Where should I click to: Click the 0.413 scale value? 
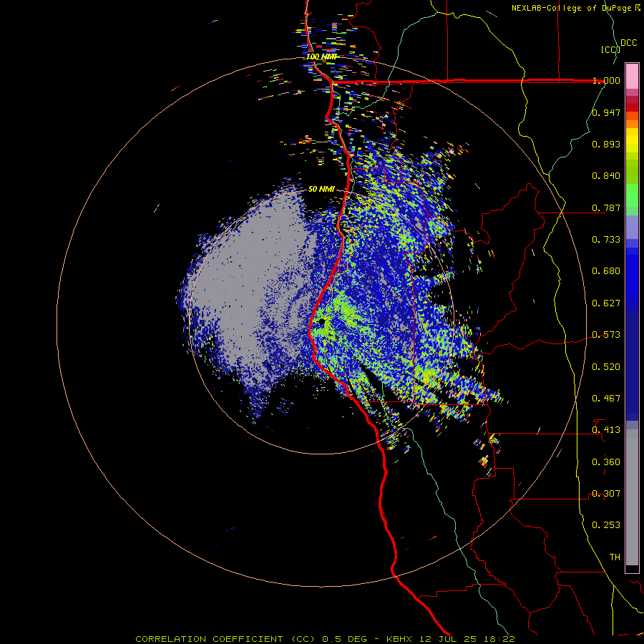coord(606,430)
